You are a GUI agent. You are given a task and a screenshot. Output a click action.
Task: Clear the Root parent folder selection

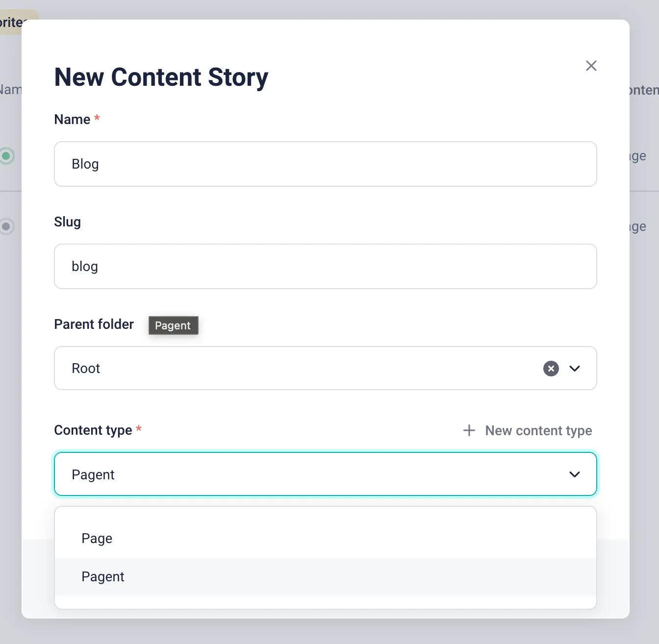(551, 368)
